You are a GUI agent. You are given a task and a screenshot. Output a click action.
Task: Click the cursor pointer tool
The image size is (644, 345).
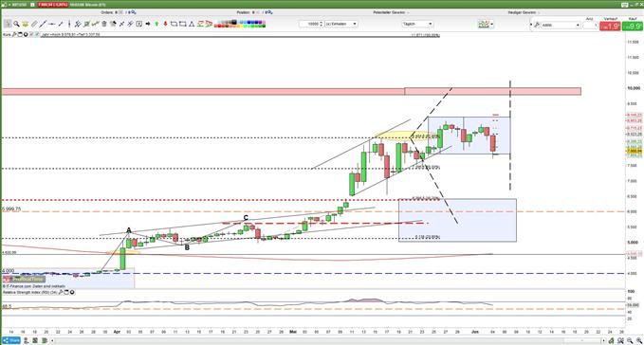(x=8, y=25)
